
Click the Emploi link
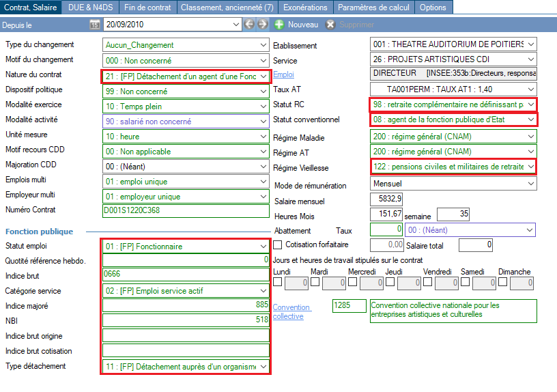coord(283,74)
